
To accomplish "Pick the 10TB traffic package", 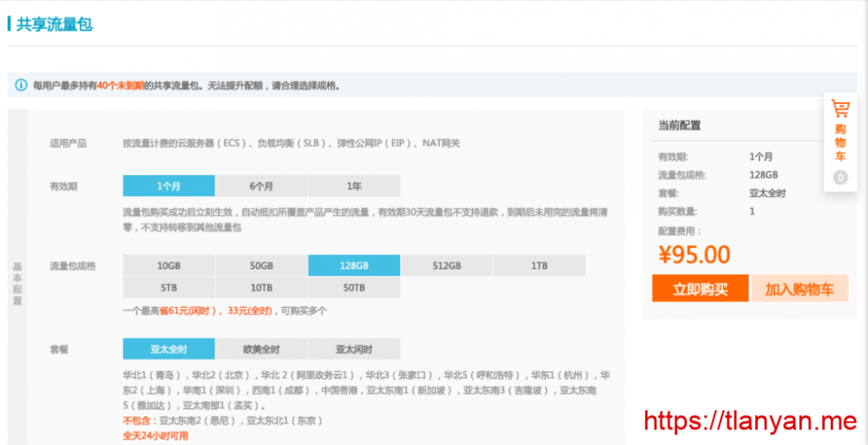I will (261, 287).
